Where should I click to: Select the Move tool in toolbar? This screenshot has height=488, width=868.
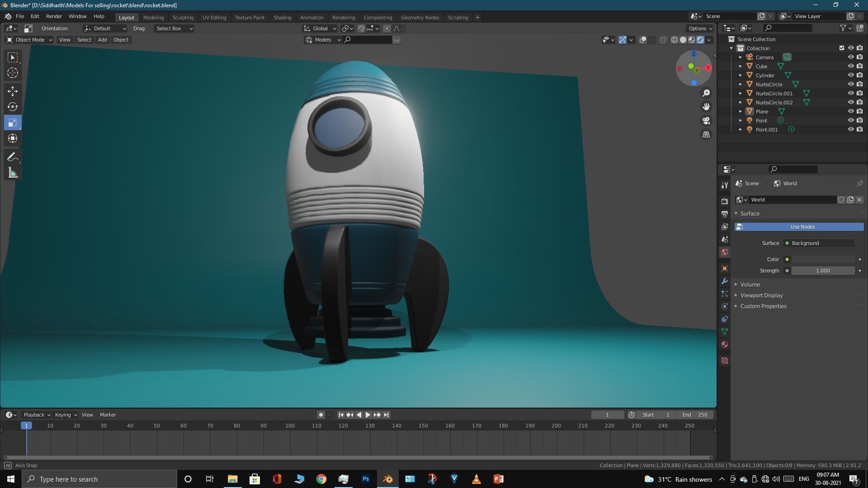point(13,91)
